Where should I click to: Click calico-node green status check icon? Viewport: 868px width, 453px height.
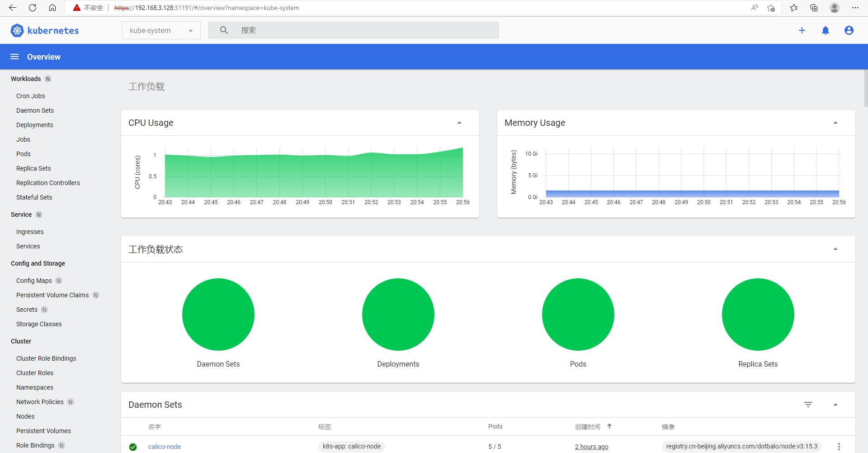pos(133,447)
